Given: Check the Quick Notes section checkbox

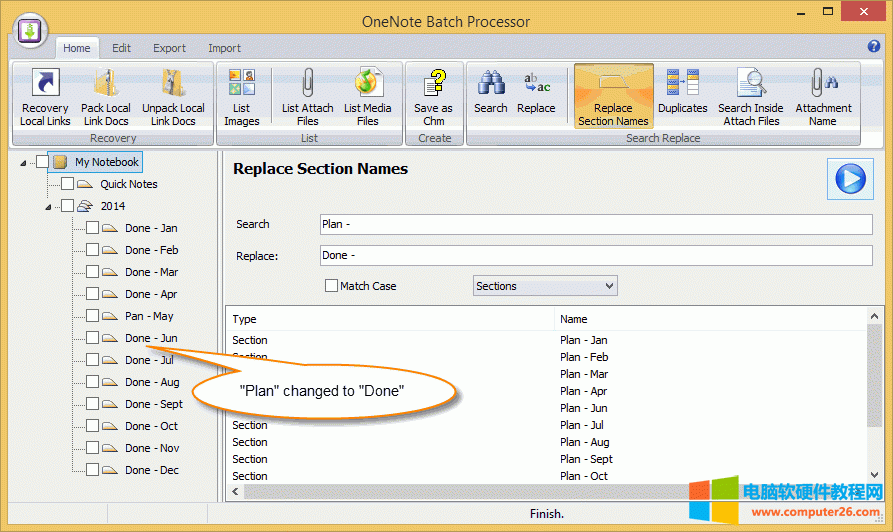Looking at the screenshot, I should point(67,184).
